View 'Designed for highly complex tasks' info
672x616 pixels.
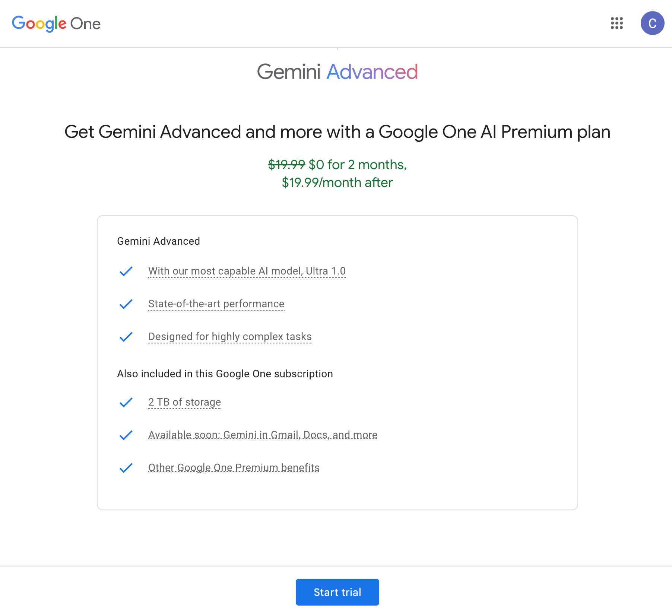tap(230, 337)
